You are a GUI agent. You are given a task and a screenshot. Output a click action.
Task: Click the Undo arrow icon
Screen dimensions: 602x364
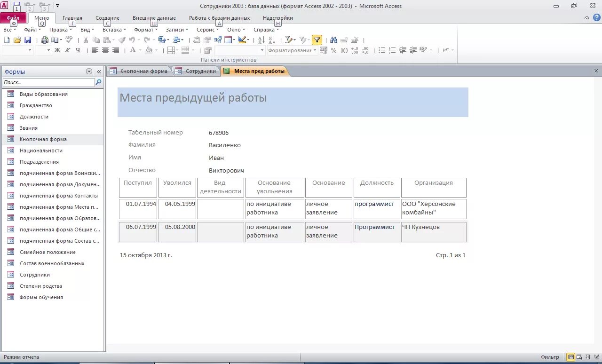pos(132,40)
